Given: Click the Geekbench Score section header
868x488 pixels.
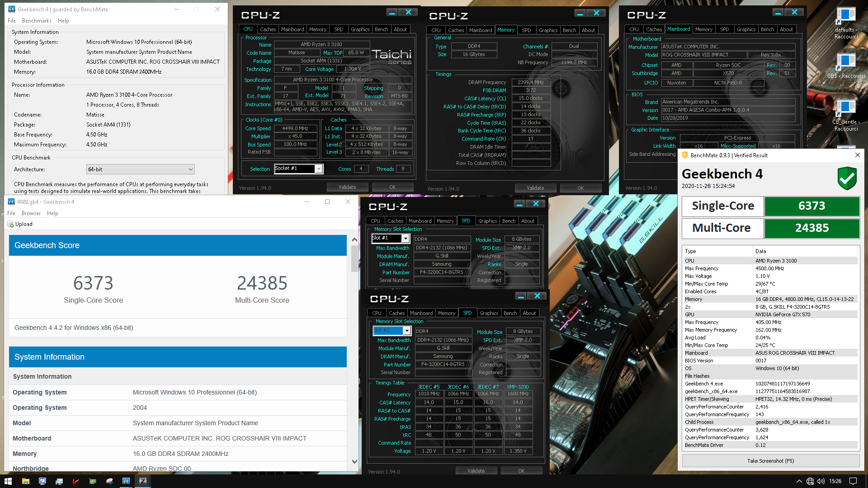Looking at the screenshot, I should click(178, 245).
